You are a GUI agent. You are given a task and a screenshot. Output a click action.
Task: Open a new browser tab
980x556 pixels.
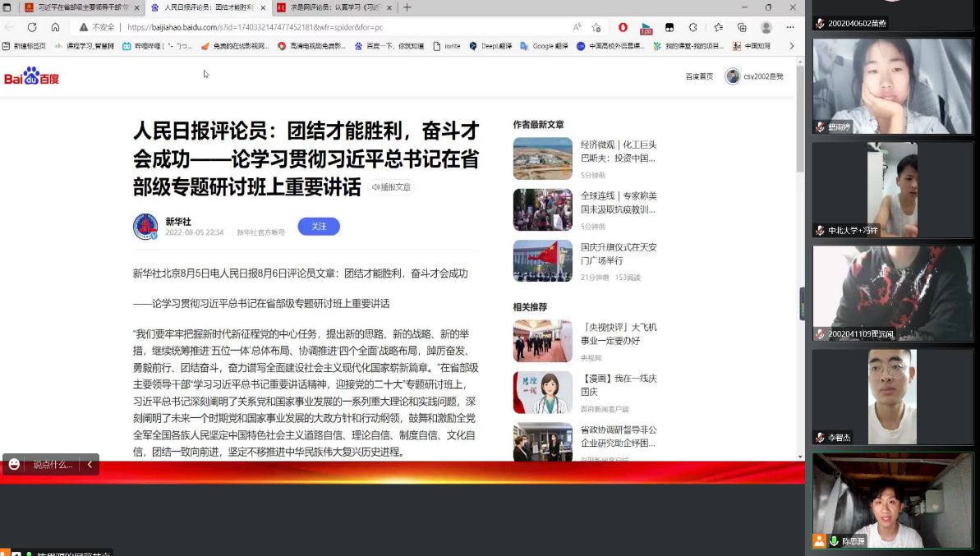pyautogui.click(x=407, y=7)
